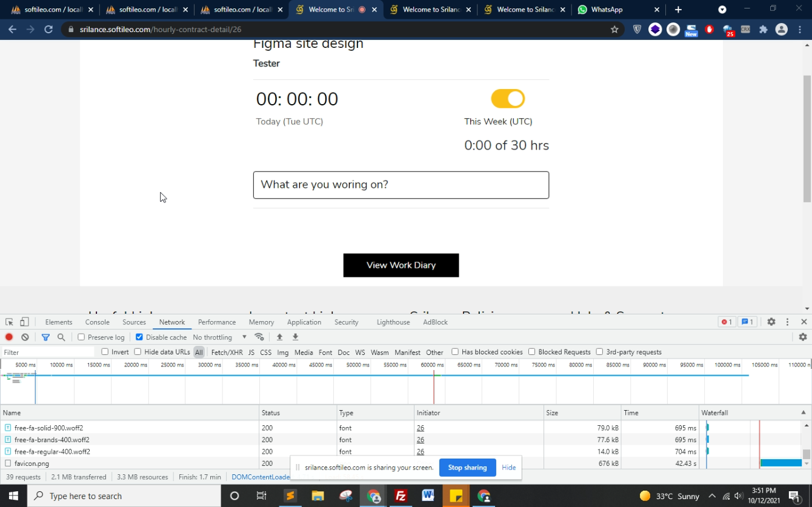Open the DevTools three-dot menu
Image resolution: width=812 pixels, height=507 pixels.
[x=787, y=322]
